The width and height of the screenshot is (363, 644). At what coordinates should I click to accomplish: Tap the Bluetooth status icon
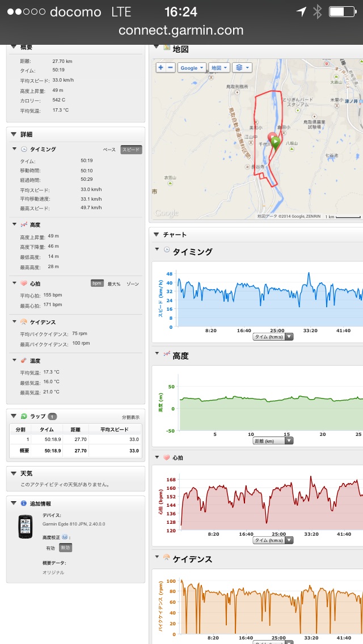pos(317,12)
